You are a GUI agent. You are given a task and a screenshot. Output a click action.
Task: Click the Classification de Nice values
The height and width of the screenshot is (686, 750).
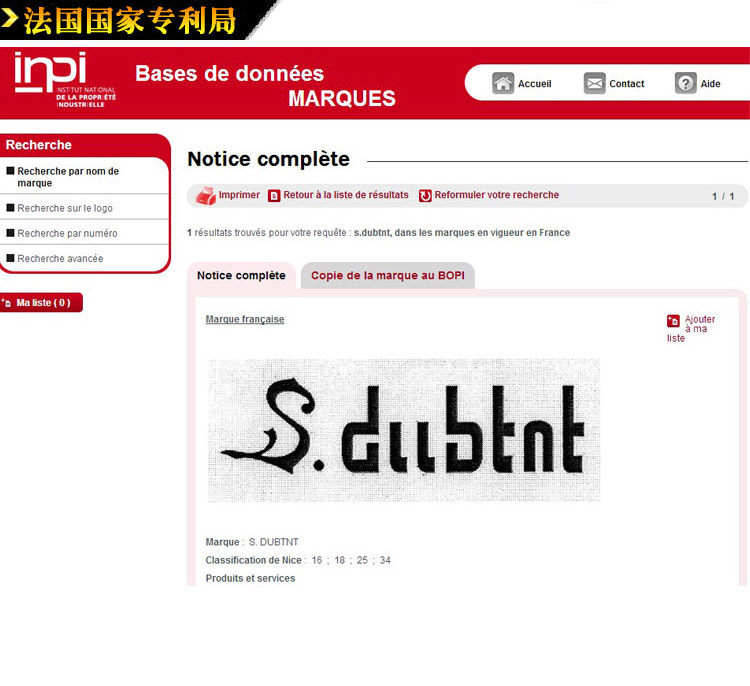tap(351, 560)
